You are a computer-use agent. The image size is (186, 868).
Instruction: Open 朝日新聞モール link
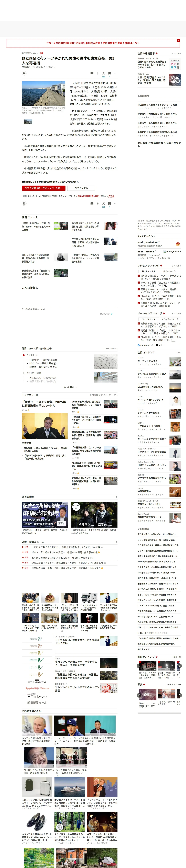pyautogui.click(x=37, y=703)
